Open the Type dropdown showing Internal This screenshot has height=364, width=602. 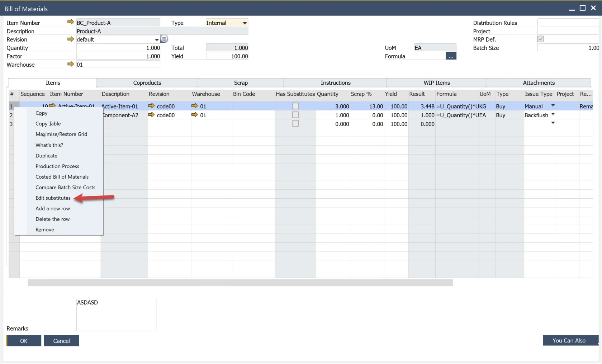point(245,23)
